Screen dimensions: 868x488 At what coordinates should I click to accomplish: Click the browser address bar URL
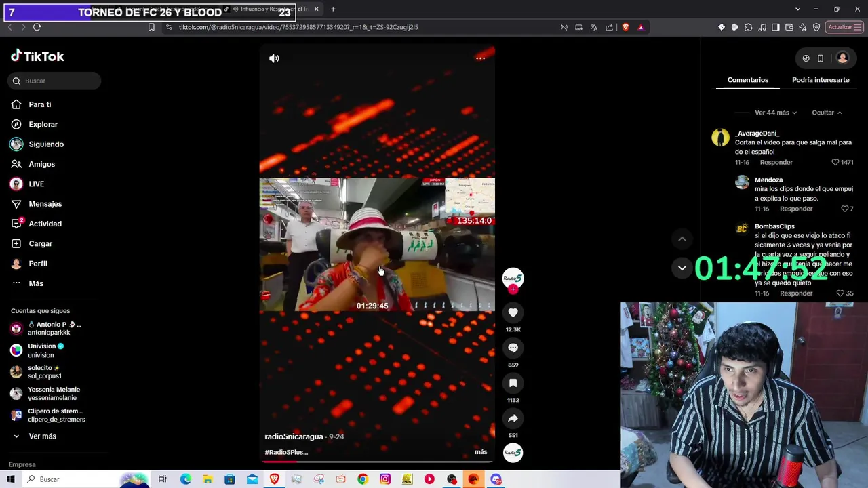point(298,27)
